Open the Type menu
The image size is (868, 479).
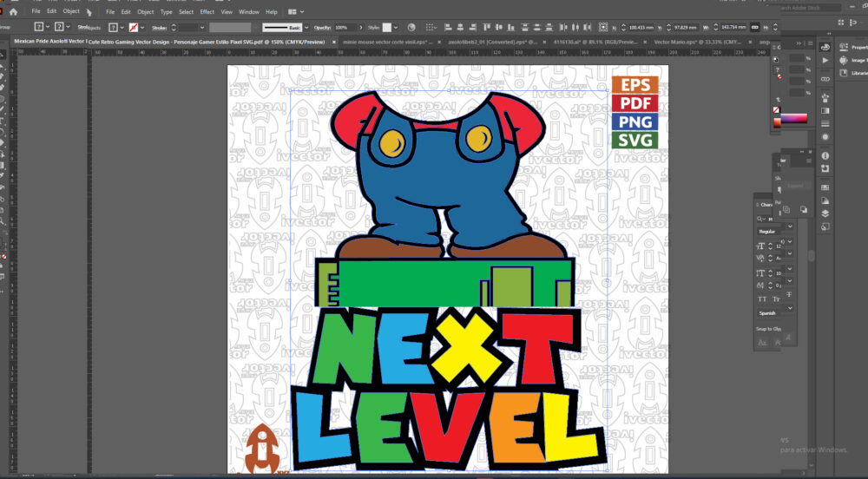point(166,11)
